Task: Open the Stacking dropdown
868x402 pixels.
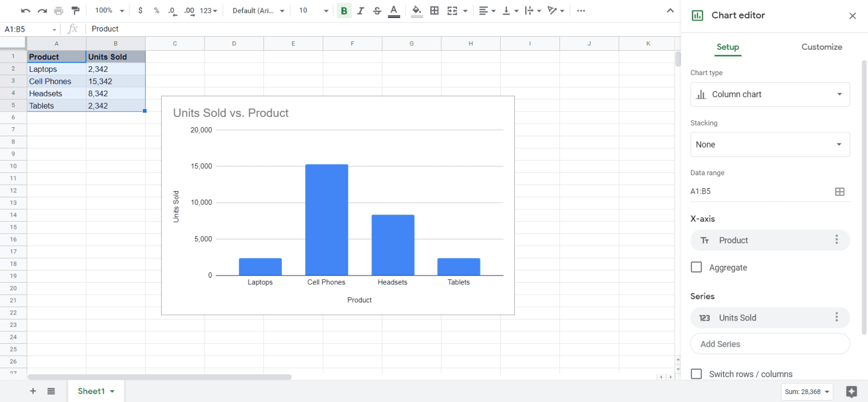Action: pyautogui.click(x=770, y=144)
